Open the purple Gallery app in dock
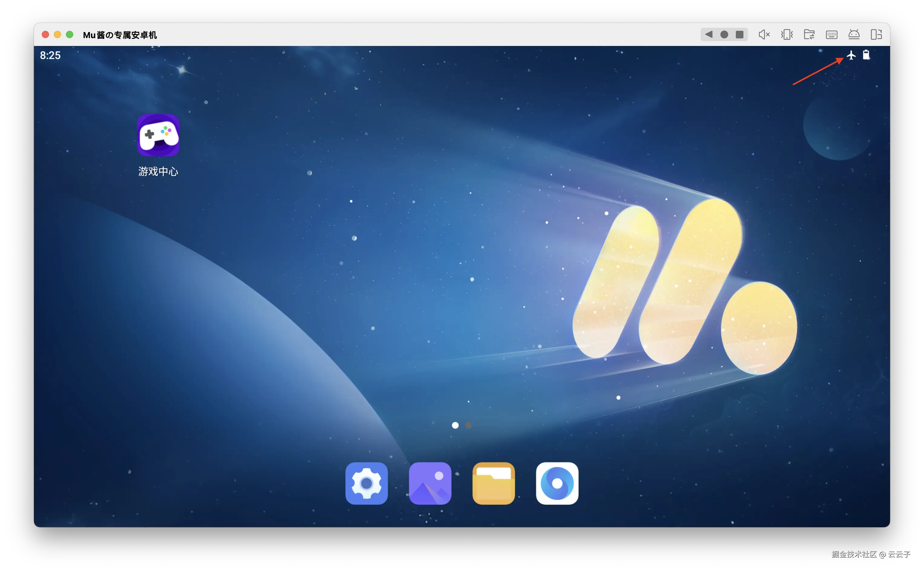 click(430, 483)
